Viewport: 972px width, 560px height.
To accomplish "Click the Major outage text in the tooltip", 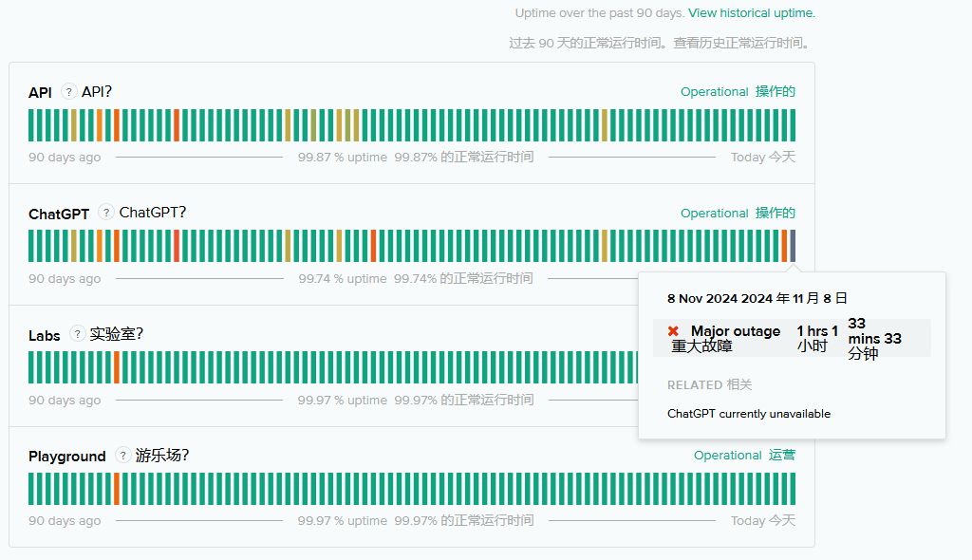I will tap(735, 331).
